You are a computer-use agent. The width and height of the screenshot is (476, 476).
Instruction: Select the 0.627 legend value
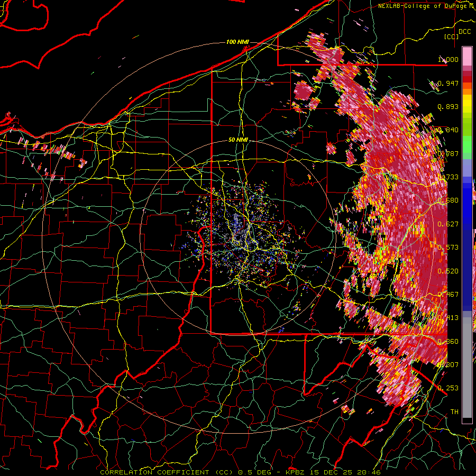[448, 224]
